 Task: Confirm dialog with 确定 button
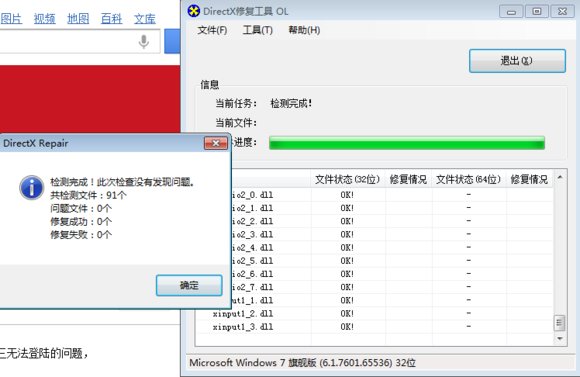tap(189, 285)
